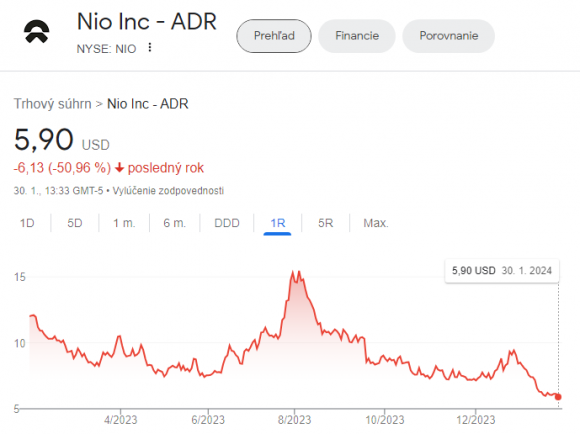Show the 5D chart range

coord(74,223)
